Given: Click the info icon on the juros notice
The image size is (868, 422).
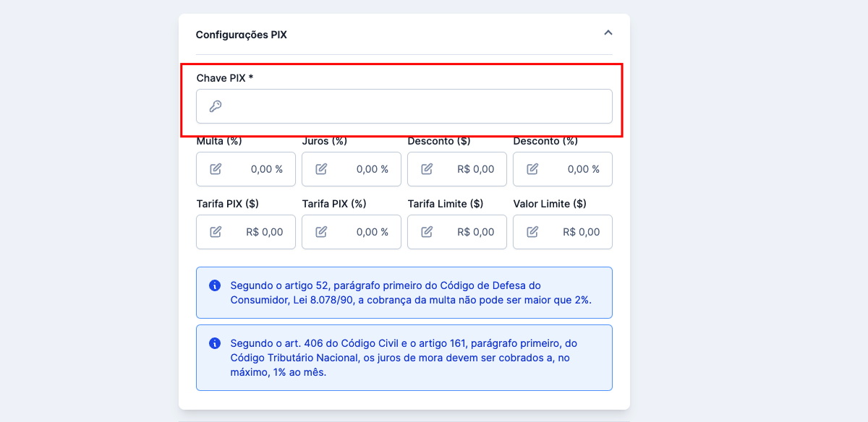Looking at the screenshot, I should click(x=213, y=343).
